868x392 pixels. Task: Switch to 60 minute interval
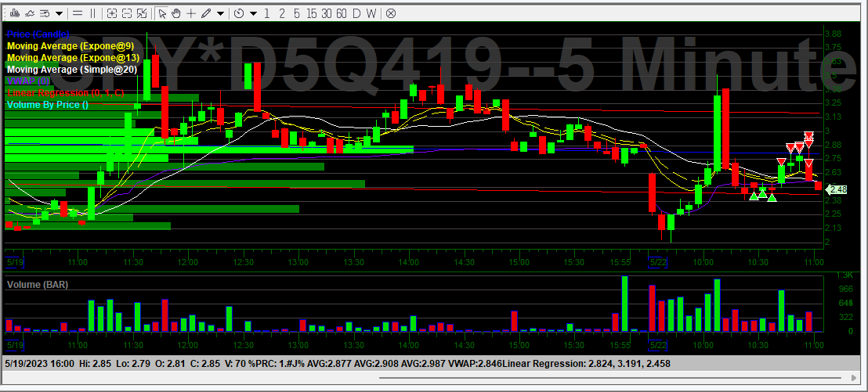click(x=342, y=13)
